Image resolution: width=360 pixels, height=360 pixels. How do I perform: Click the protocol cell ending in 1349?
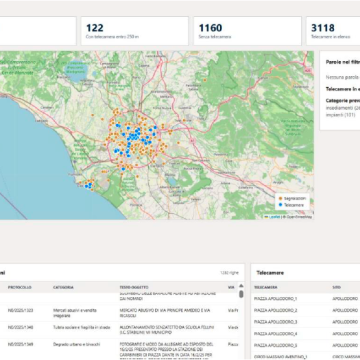click(x=21, y=344)
